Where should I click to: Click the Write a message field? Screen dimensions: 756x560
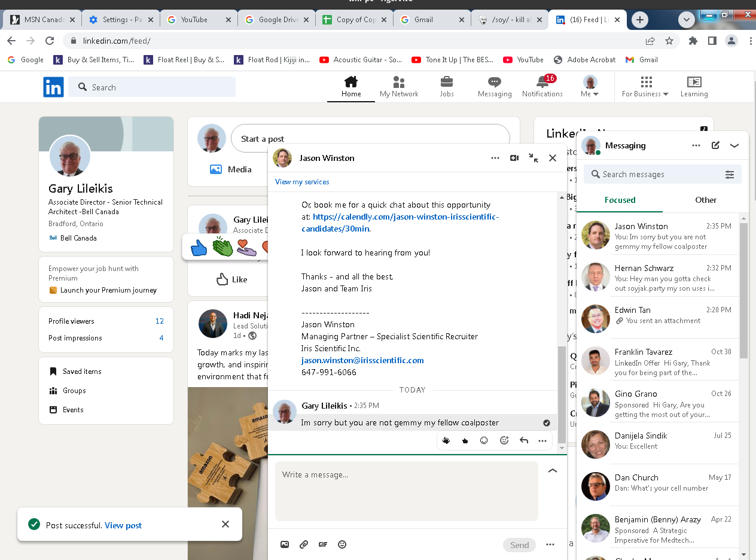point(407,491)
